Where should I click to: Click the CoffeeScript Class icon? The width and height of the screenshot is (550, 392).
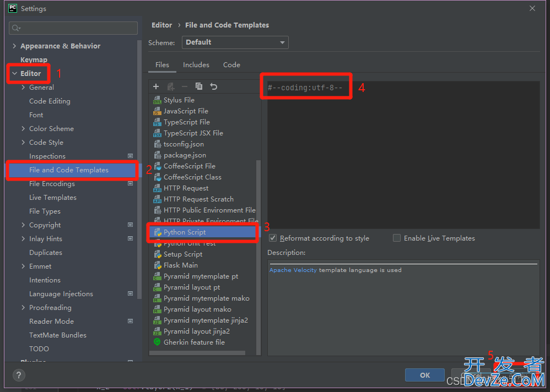point(157,177)
